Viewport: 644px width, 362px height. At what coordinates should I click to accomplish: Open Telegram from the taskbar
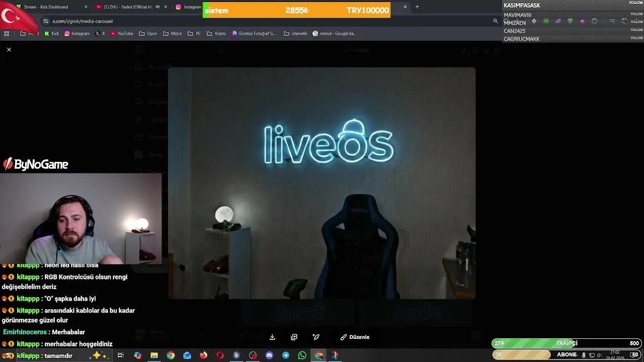coord(286,355)
